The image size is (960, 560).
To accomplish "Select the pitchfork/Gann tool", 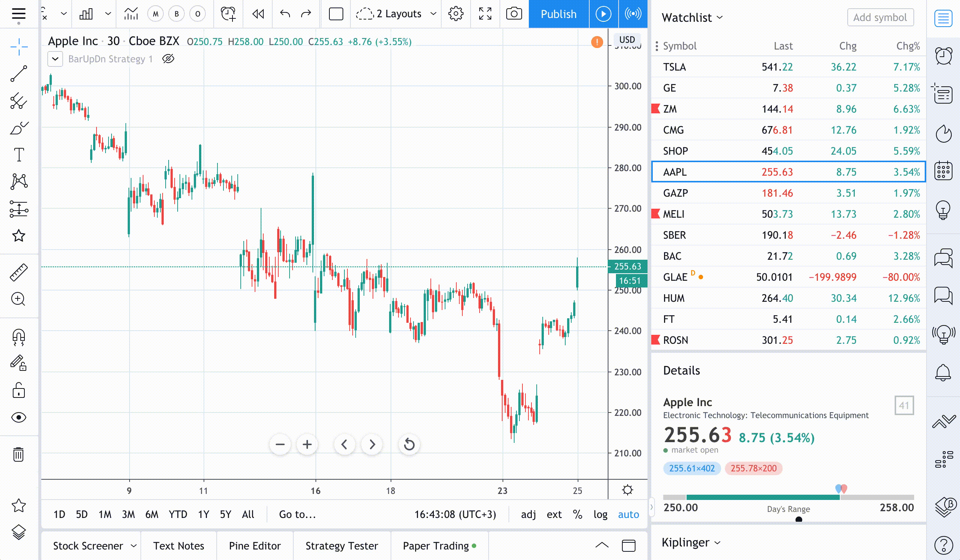I will tap(19, 101).
